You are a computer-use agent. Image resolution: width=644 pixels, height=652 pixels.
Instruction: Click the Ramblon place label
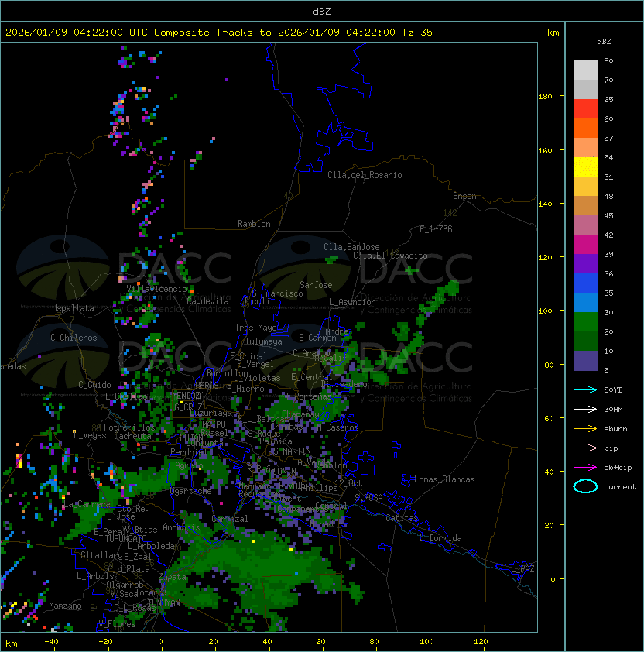click(x=254, y=224)
